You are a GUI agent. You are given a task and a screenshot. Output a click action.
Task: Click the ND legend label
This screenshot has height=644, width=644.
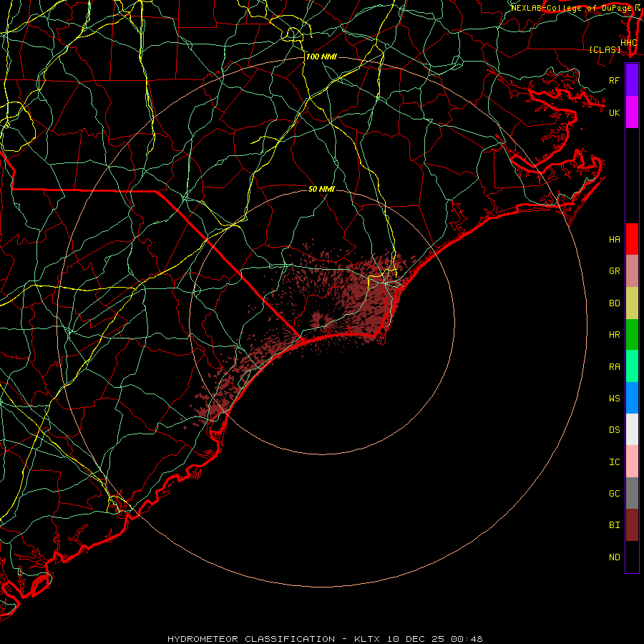click(x=615, y=557)
